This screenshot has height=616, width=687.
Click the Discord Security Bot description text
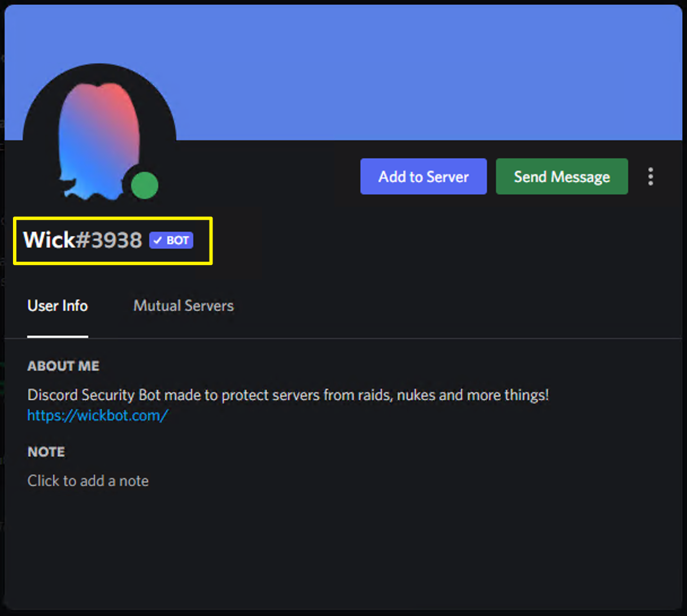tap(288, 394)
